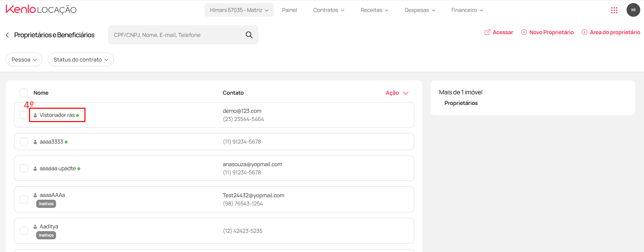Click the Inativos badge under Aaditya

[46, 235]
